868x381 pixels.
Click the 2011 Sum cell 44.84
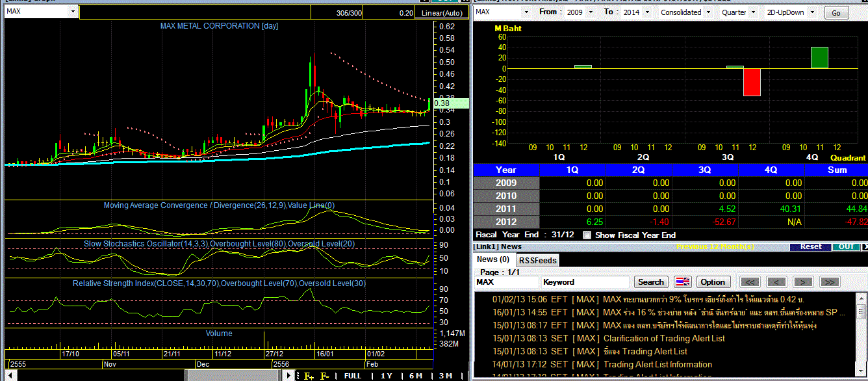pyautogui.click(x=837, y=209)
